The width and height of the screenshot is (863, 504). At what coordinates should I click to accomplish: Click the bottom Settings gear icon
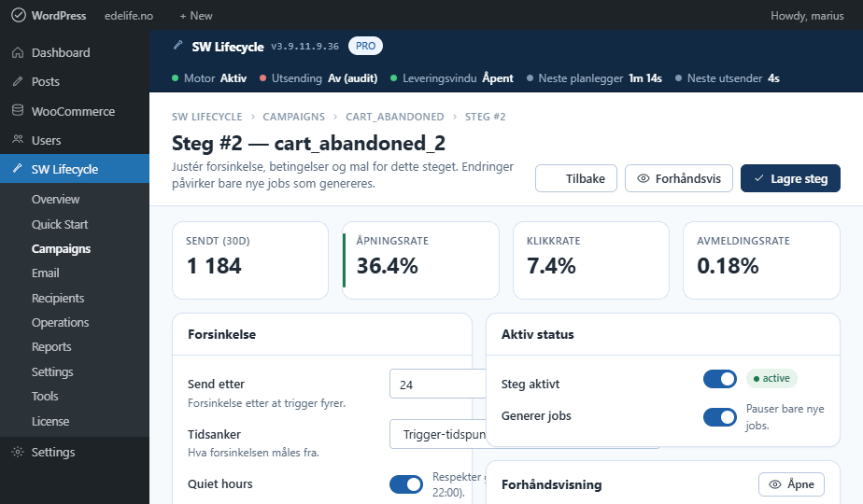(x=18, y=452)
